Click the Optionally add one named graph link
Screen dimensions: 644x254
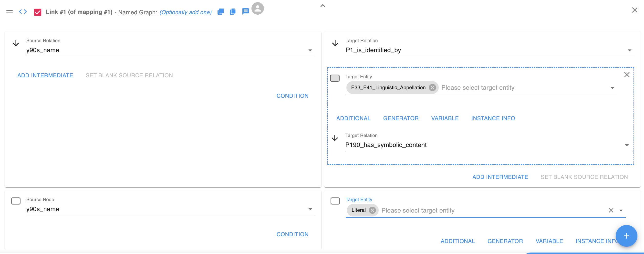[186, 12]
